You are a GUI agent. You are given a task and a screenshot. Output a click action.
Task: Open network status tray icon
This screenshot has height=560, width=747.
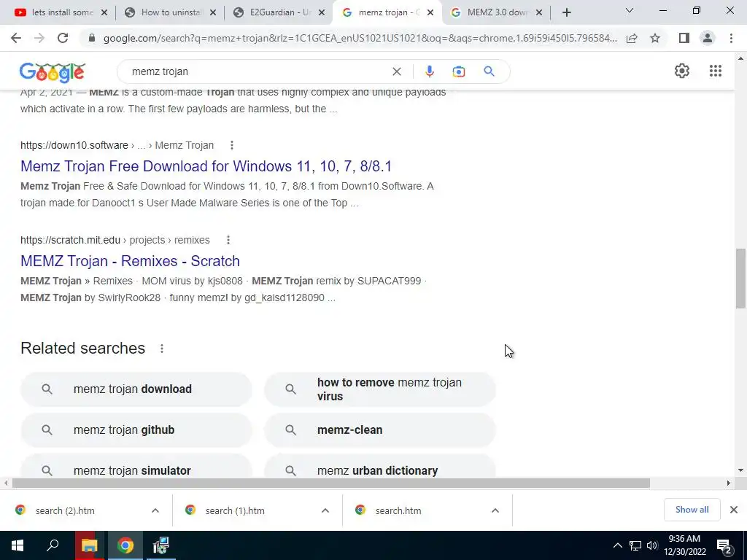click(635, 545)
